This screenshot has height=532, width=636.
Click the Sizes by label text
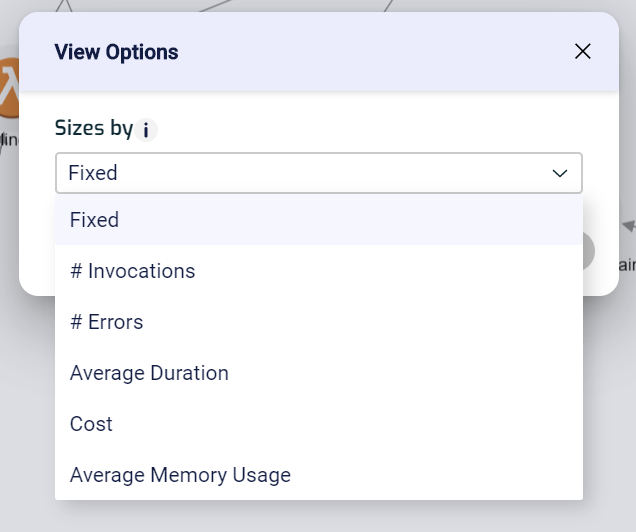[93, 129]
